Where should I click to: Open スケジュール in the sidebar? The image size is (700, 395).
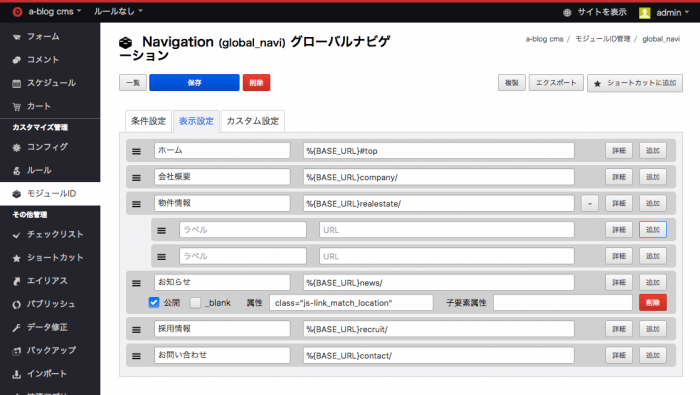click(x=50, y=83)
